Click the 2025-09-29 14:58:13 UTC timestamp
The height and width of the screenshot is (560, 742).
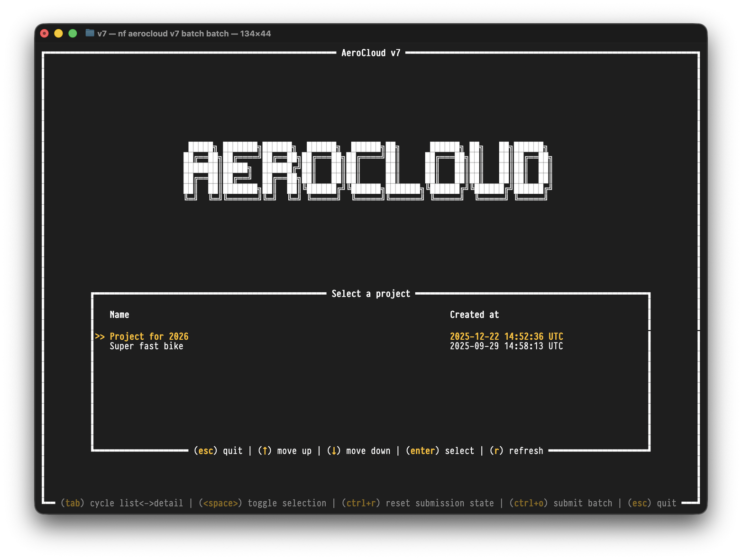[506, 346]
